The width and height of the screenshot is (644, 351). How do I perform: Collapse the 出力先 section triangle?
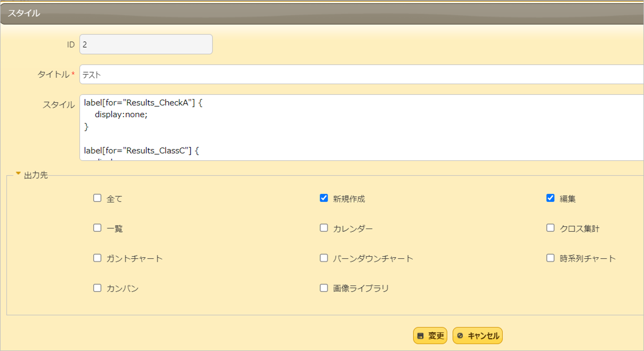coord(19,172)
